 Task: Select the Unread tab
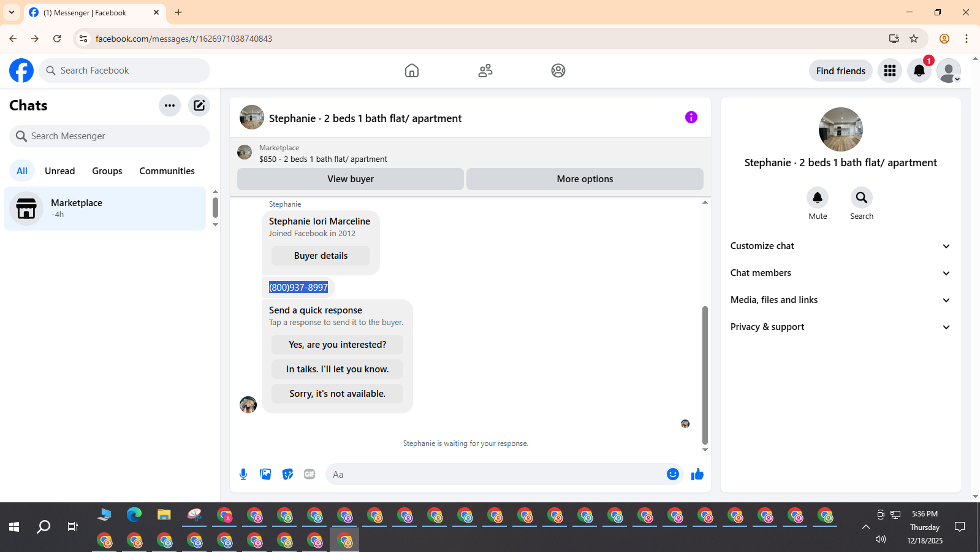click(60, 171)
